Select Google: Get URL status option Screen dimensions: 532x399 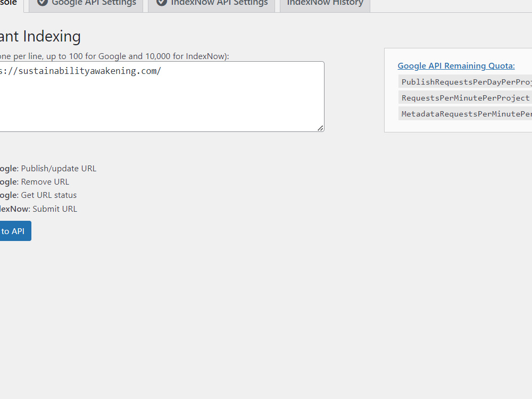tap(38, 195)
